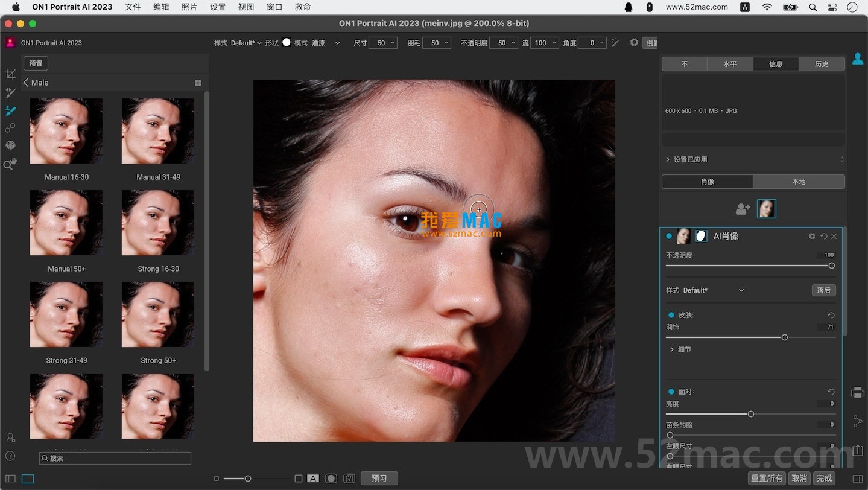868x490 pixels.
Task: Go back from the Male preset category
Action: pos(26,83)
